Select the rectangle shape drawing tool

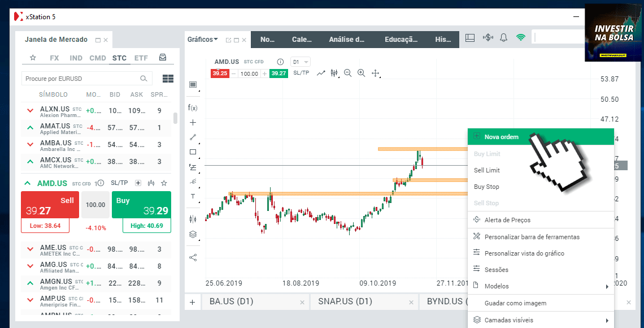(193, 152)
